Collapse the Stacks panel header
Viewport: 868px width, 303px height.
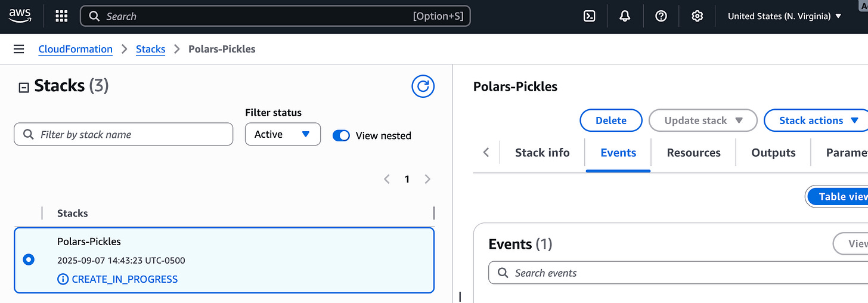24,88
